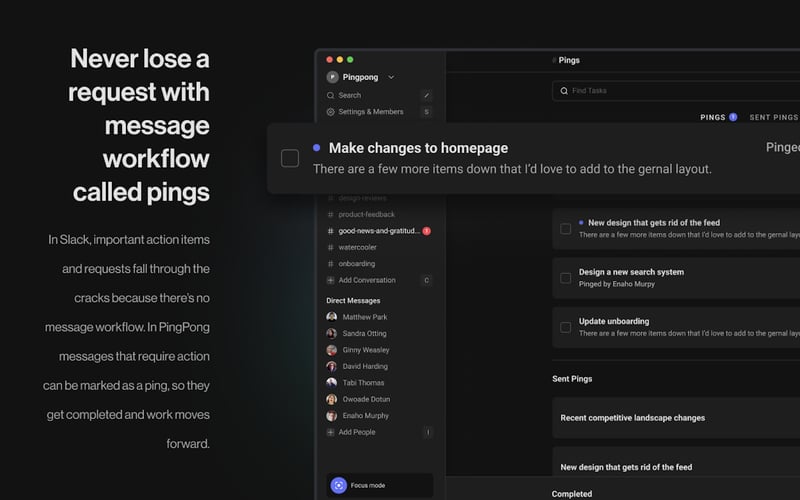Click the Pingpong workspace name

360,77
